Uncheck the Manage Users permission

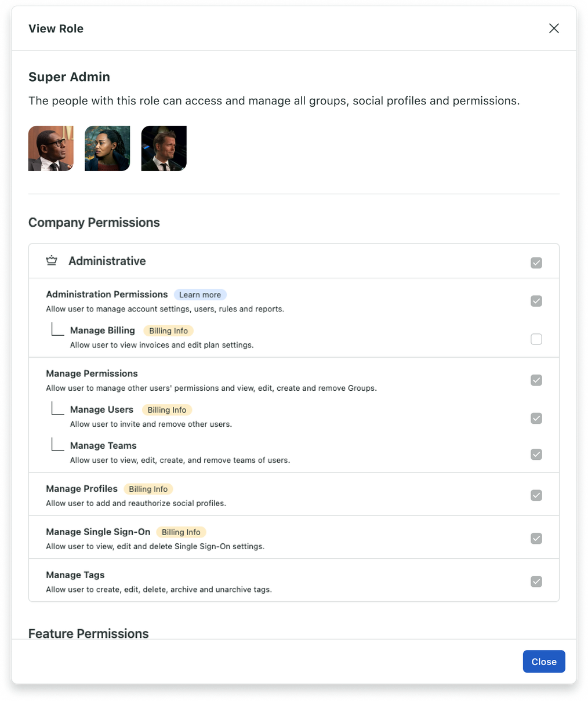coord(536,418)
